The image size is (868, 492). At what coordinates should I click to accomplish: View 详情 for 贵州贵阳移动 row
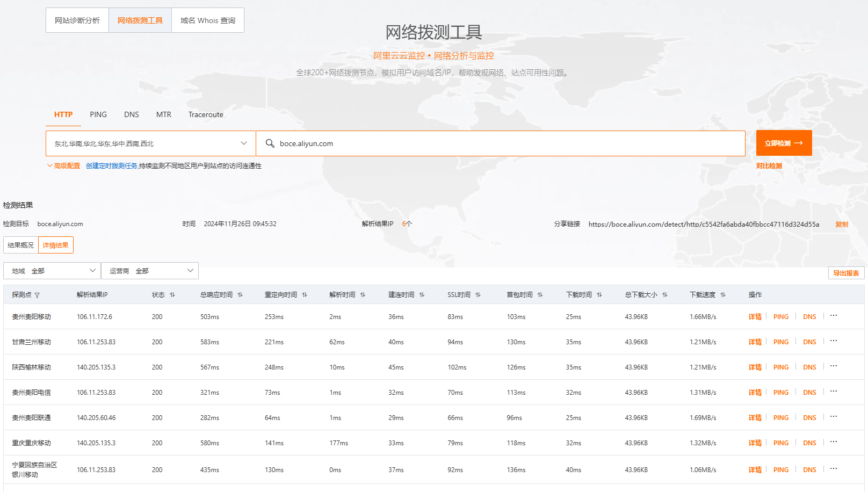(755, 317)
